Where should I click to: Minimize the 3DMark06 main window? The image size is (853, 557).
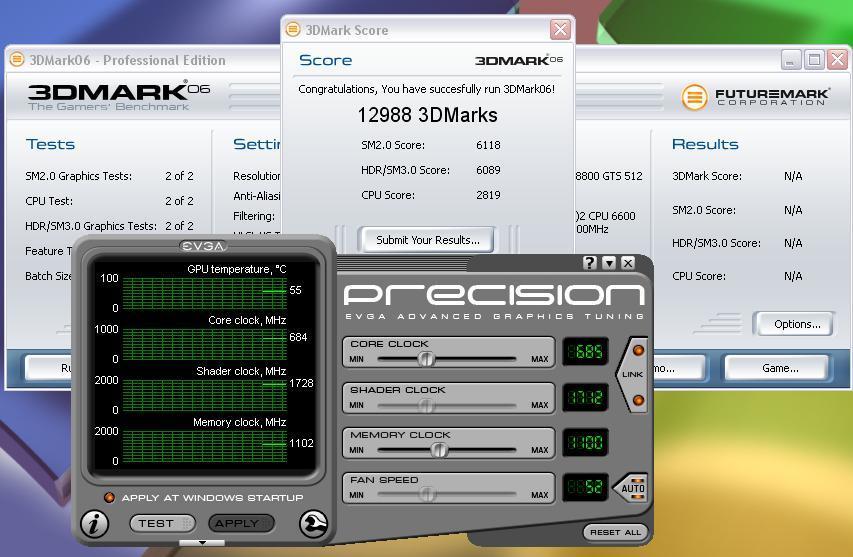tap(791, 59)
